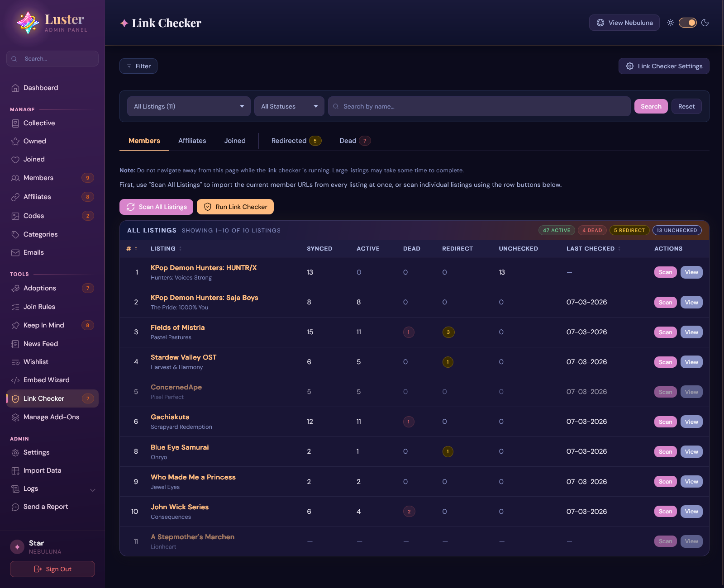Click the Codes image icon

click(15, 216)
